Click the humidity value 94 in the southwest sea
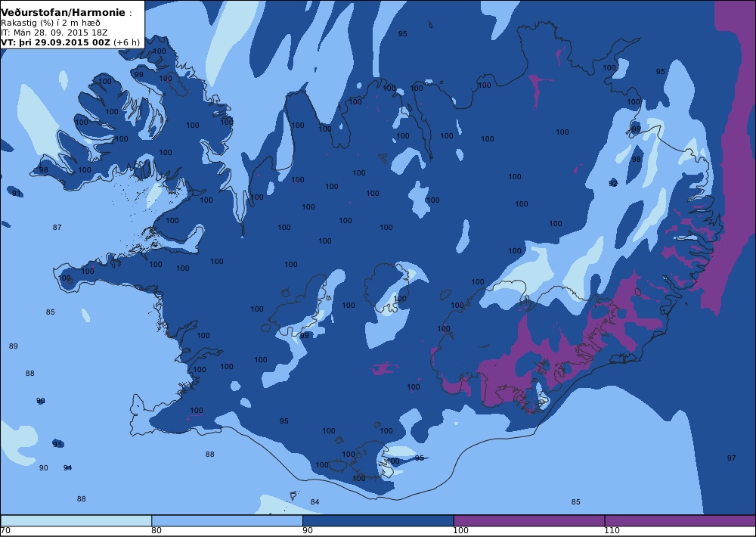The height and width of the screenshot is (537, 756). point(67,467)
